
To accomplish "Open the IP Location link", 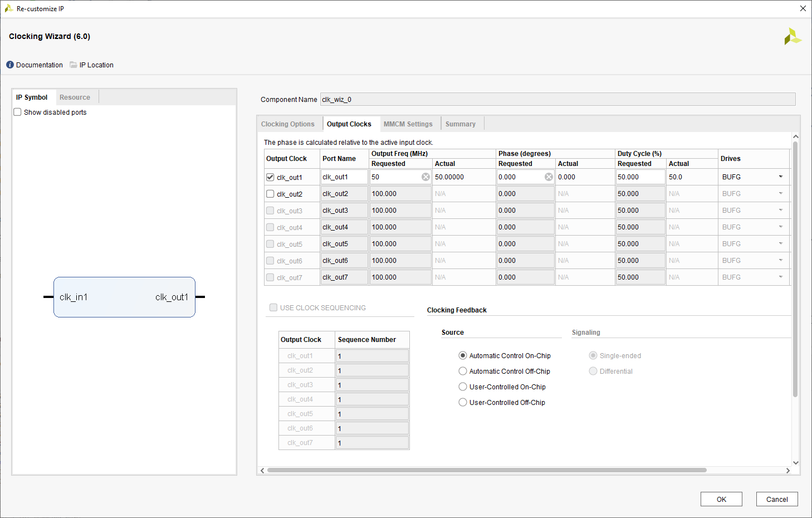I will click(96, 65).
